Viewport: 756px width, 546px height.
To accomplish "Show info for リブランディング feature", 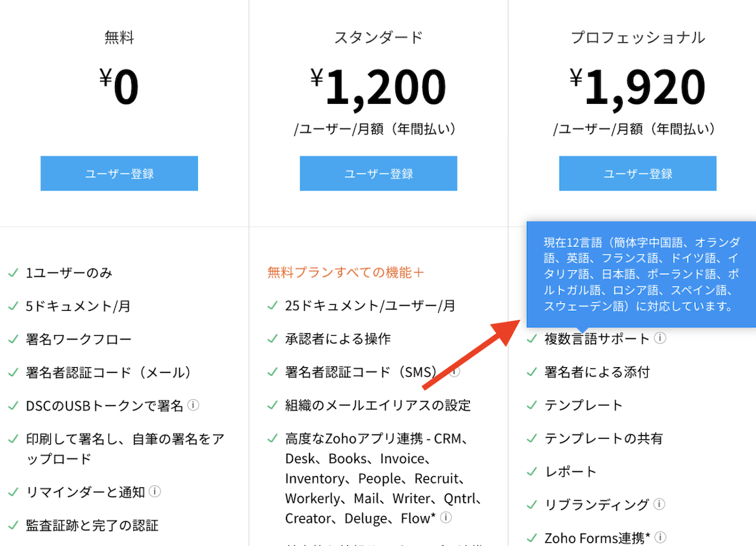I will point(659,504).
